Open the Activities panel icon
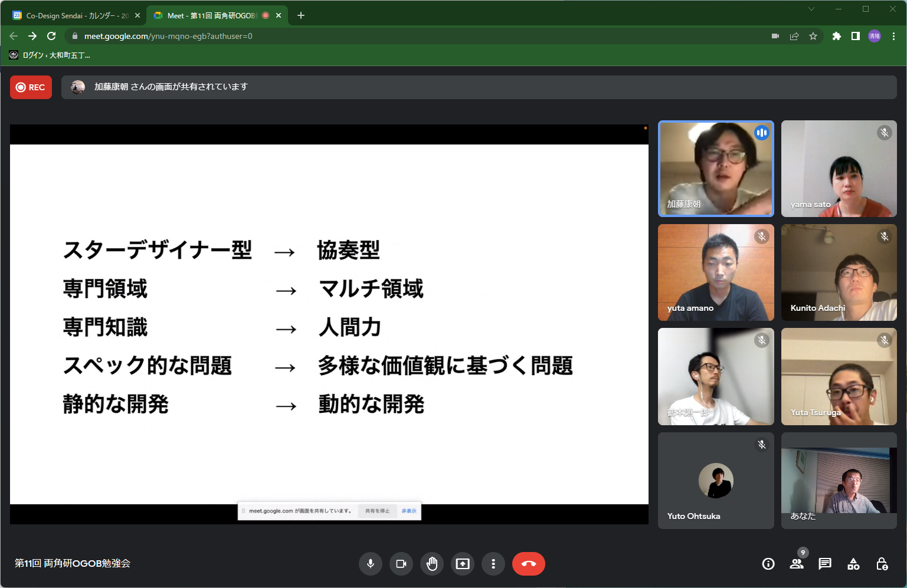 (853, 564)
